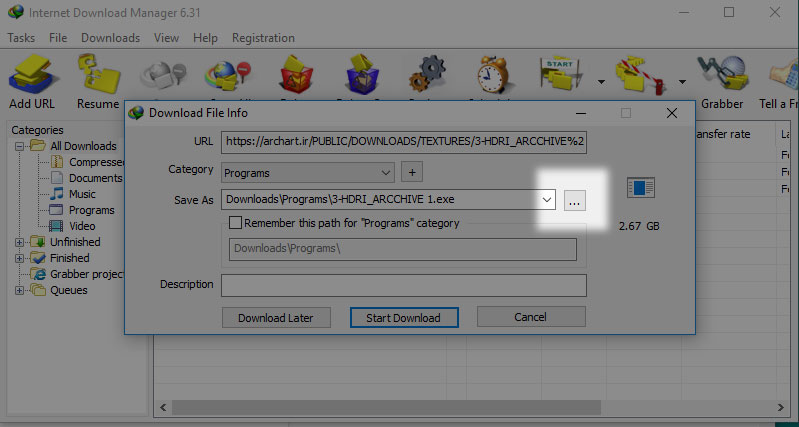The width and height of the screenshot is (799, 427).
Task: Open Stop Queue dropdown arrow
Action: [682, 82]
